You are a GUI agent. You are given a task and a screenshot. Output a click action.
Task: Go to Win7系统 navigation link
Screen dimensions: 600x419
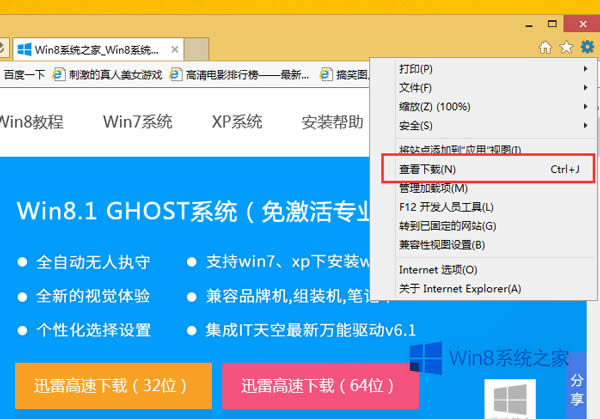(x=138, y=122)
